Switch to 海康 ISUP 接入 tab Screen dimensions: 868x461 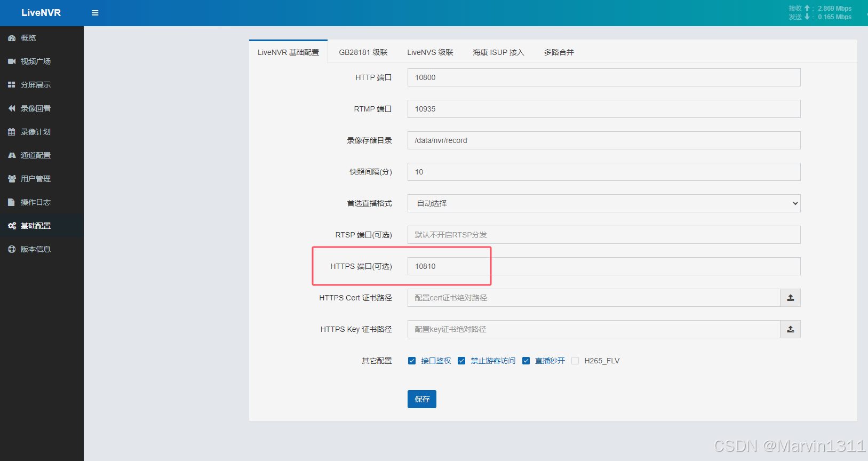point(498,52)
